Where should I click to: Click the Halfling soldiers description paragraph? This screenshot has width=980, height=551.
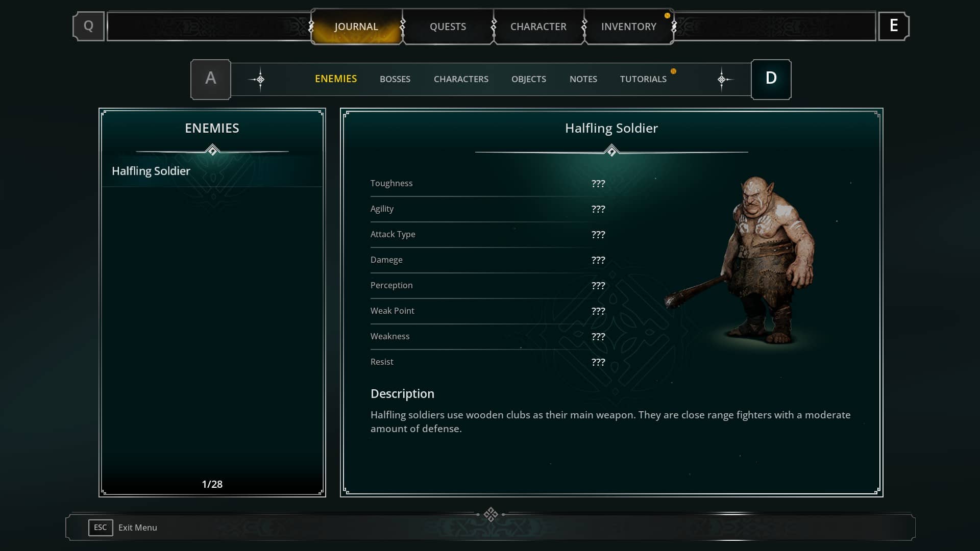[x=610, y=422]
